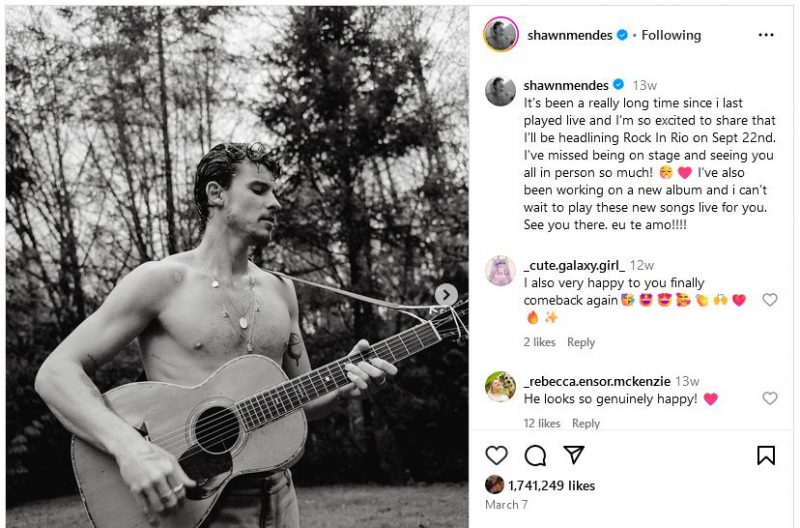
Task: Share post via paper plane icon
Action: point(573,456)
